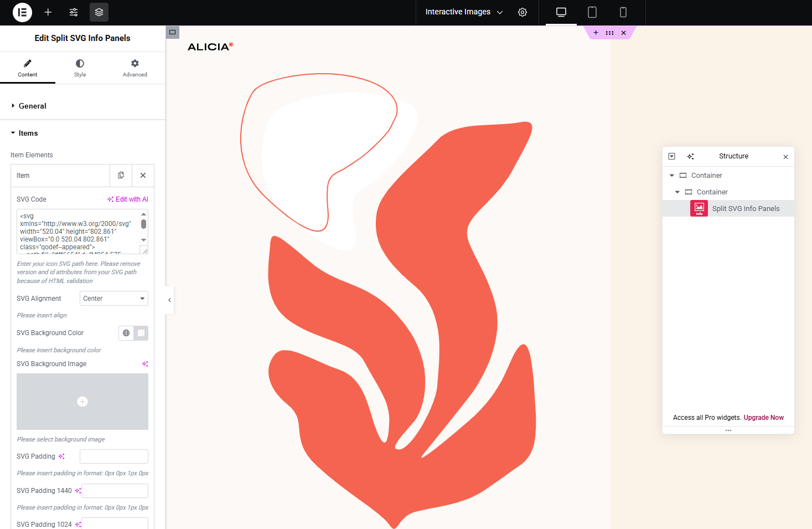Screen dimensions: 812x529
Task: Duplicate the Item with copy icon
Action: tap(121, 176)
